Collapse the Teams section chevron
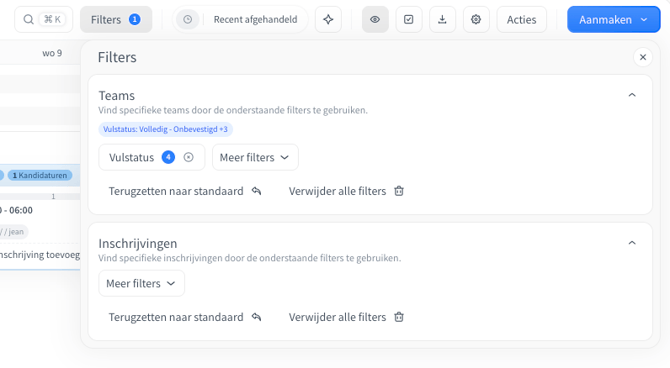The height and width of the screenshot is (368, 670). tap(632, 95)
